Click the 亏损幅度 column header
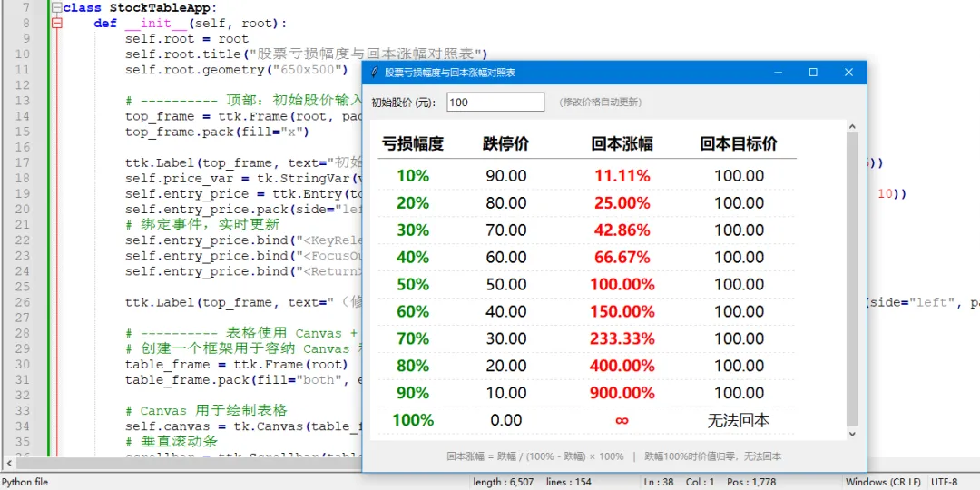This screenshot has height=490, width=980. click(413, 144)
